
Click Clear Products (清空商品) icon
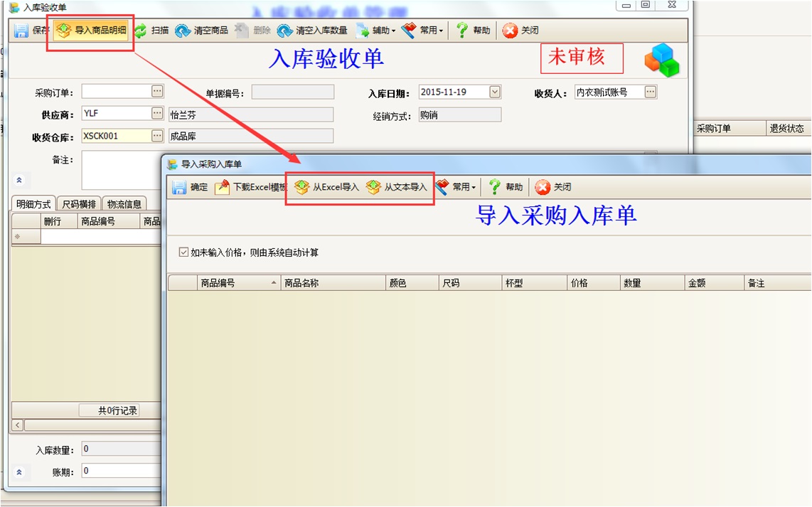183,31
